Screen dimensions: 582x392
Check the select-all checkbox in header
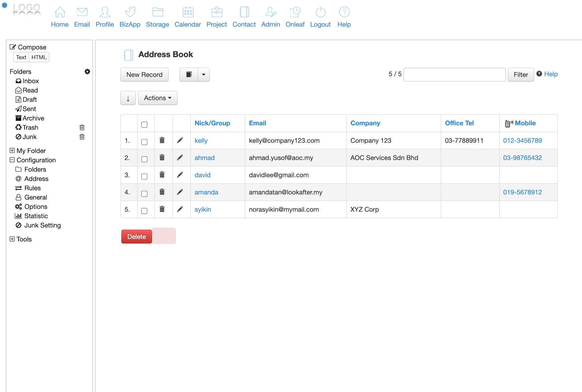[x=145, y=125]
